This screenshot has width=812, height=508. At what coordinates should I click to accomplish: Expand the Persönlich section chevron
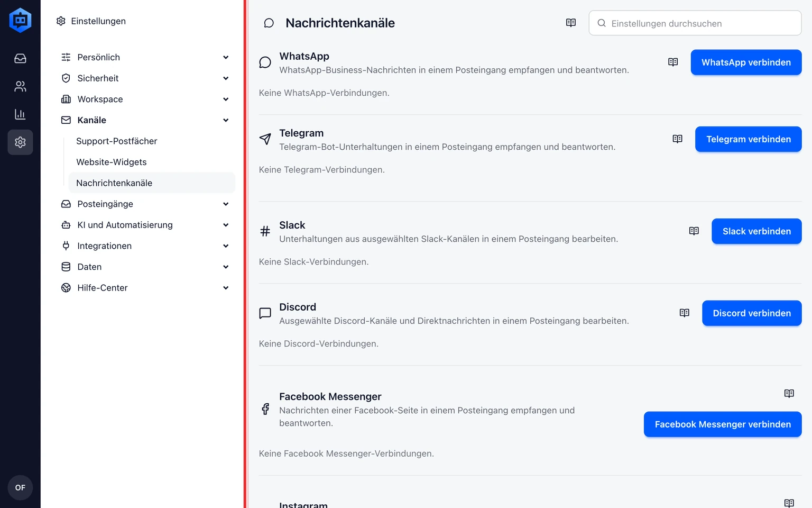pyautogui.click(x=226, y=57)
